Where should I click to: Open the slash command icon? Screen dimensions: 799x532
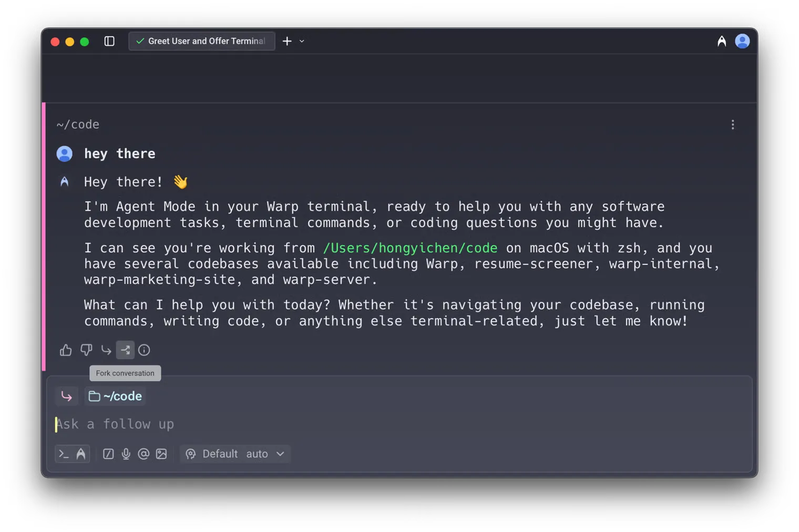pos(108,454)
